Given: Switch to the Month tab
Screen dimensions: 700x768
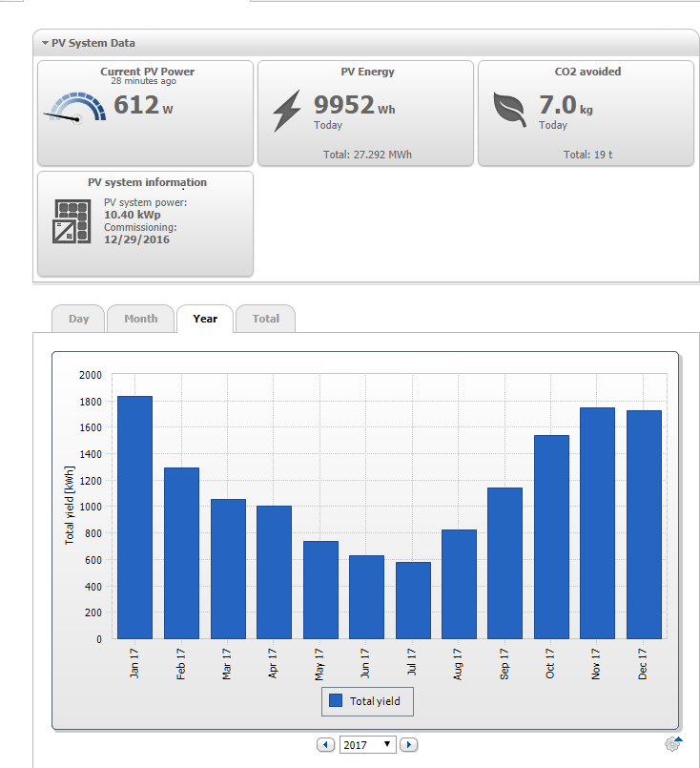Looking at the screenshot, I should coord(140,319).
